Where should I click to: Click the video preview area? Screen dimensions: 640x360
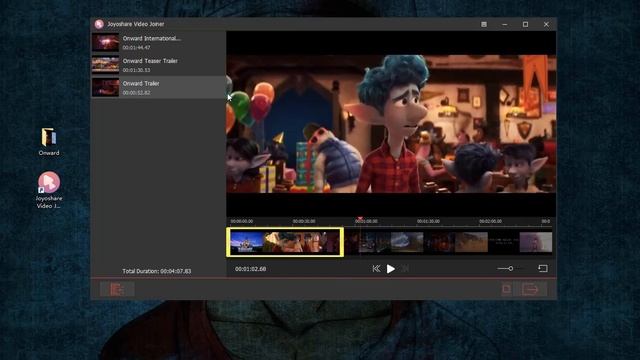[391, 124]
